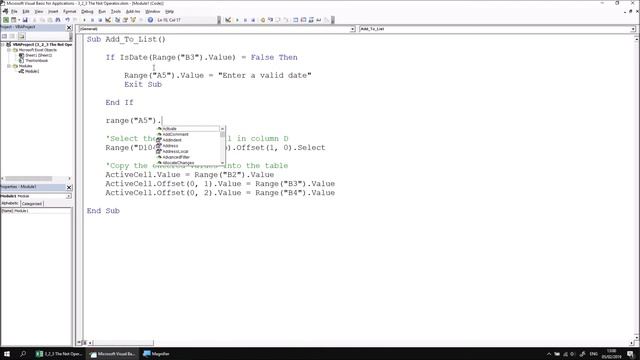Click the View Microsoft Excel toolbar icon
The image size is (640, 360).
6,20
